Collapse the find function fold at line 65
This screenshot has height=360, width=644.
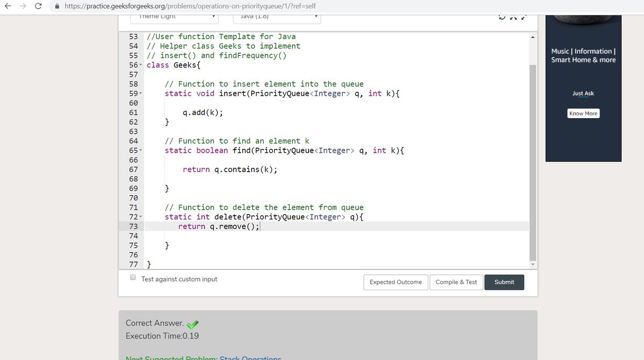pos(141,151)
